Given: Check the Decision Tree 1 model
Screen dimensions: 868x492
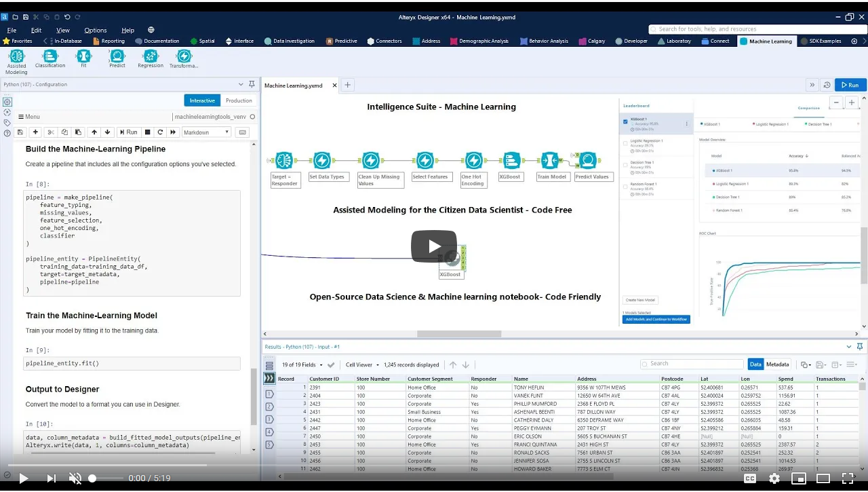Looking at the screenshot, I should pos(625,164).
